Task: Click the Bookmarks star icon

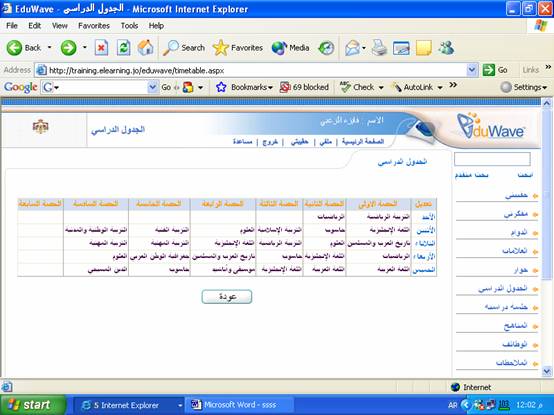Action: 221,87
